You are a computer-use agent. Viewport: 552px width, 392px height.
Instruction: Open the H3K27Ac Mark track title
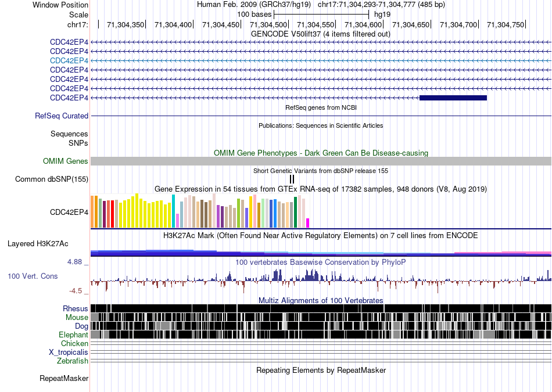click(x=321, y=235)
